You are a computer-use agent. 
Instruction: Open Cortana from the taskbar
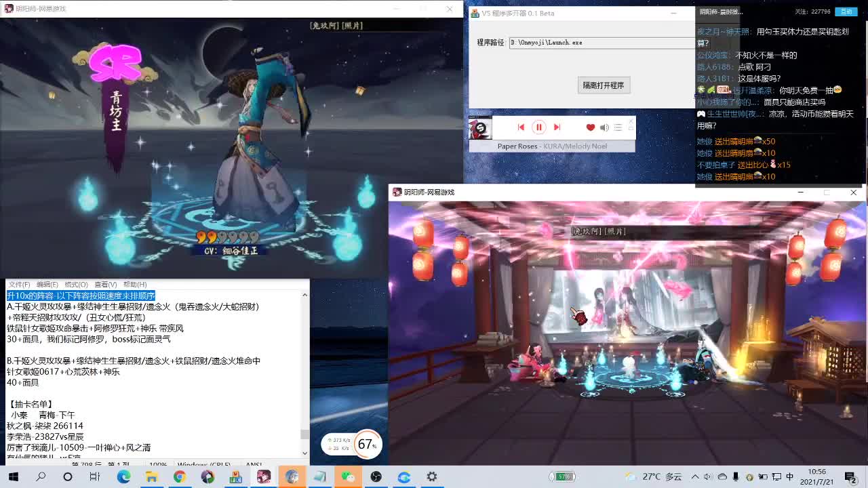coord(68,476)
